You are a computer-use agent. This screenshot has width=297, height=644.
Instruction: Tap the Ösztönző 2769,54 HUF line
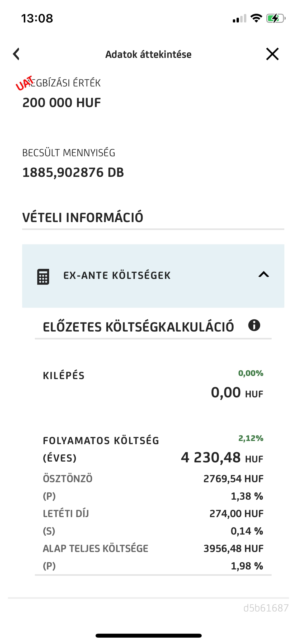153,479
